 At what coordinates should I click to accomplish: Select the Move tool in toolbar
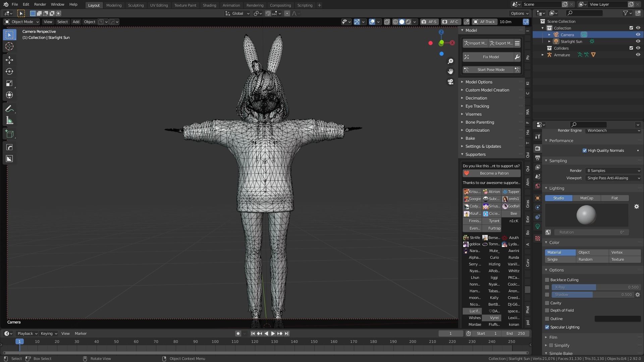coord(9,60)
